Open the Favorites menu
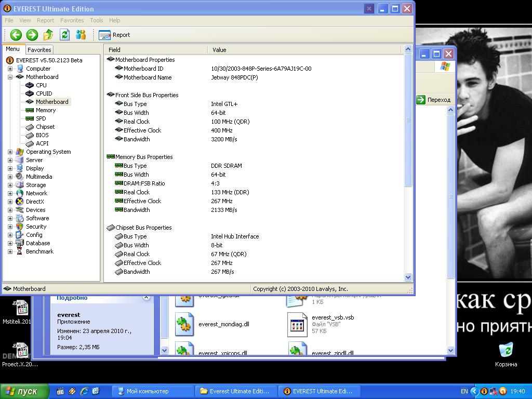 pos(72,20)
